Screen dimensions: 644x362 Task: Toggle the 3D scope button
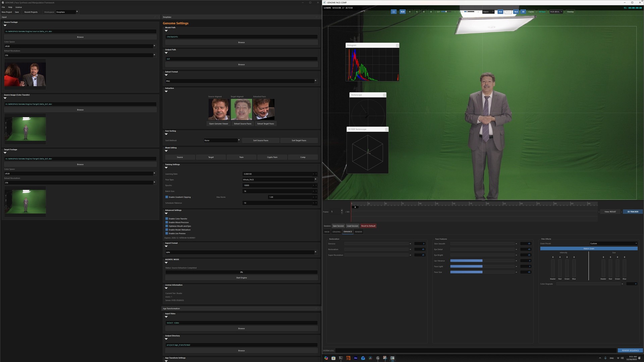pos(523,12)
